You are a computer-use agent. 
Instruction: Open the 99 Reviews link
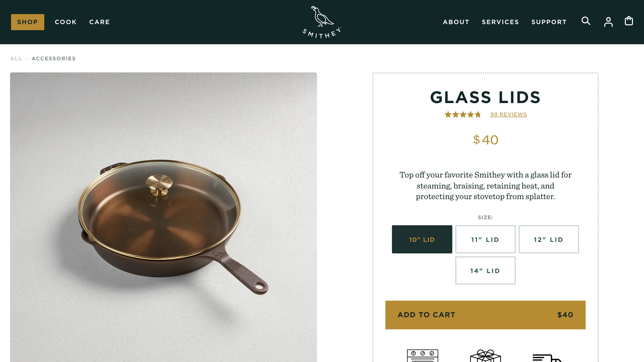point(508,115)
